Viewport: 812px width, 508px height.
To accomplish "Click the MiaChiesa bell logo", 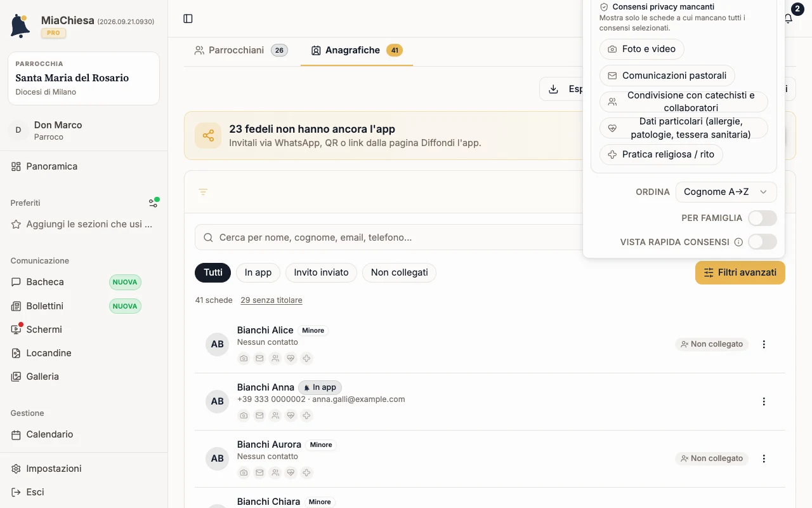I will tap(20, 25).
